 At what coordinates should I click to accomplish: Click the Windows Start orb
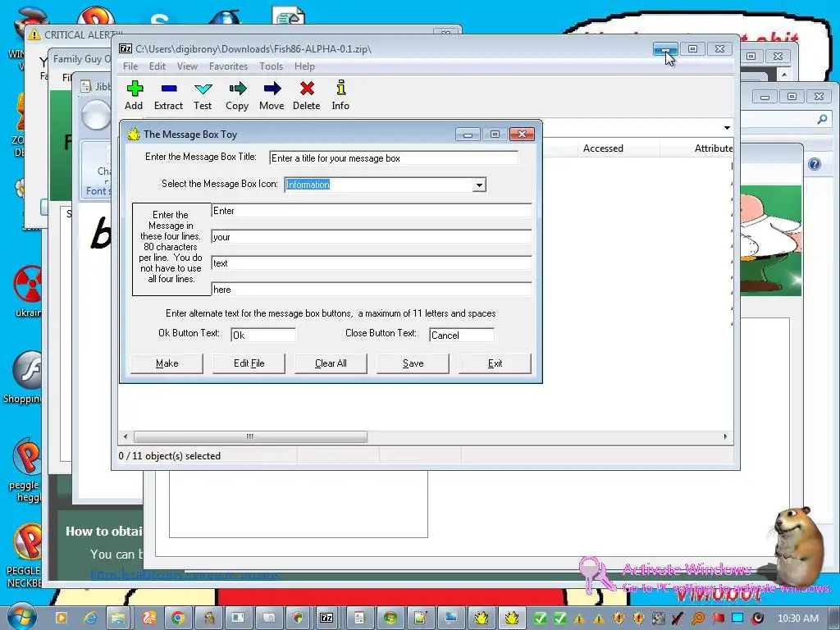[x=21, y=617]
